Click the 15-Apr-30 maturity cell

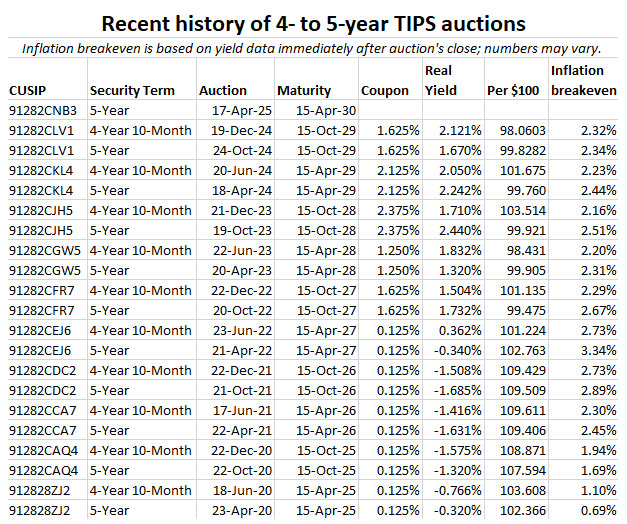[322, 111]
